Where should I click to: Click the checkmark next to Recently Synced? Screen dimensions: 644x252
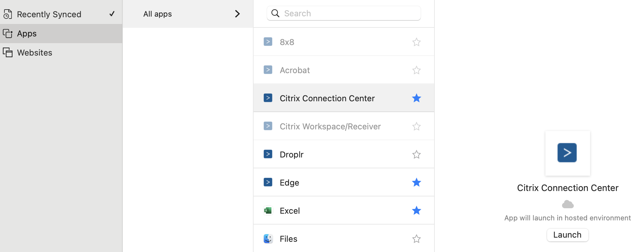[x=112, y=14]
